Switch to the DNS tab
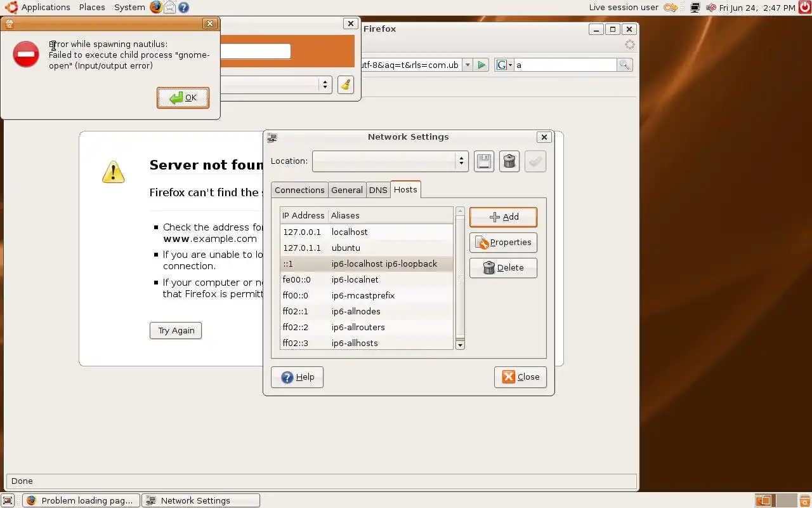 pos(378,190)
